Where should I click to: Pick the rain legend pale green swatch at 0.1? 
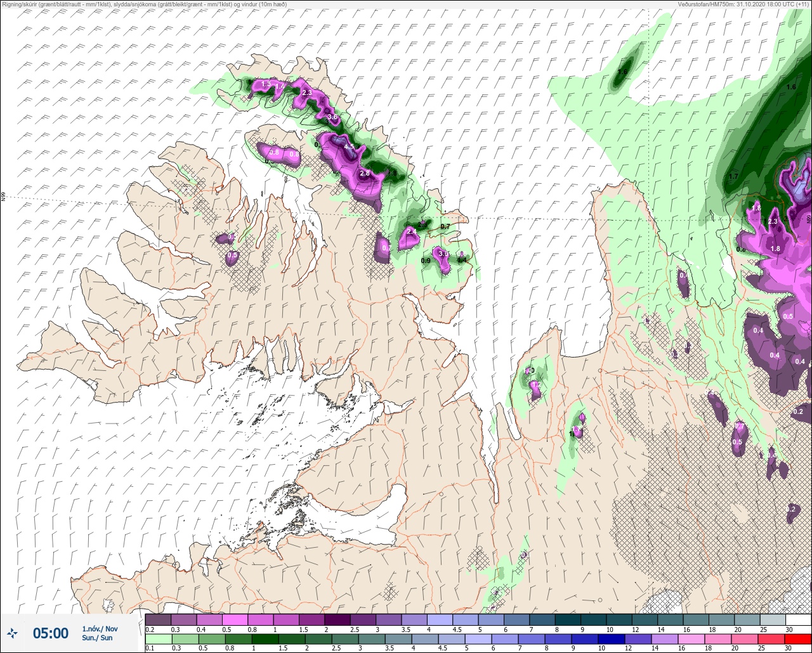[x=158, y=638]
